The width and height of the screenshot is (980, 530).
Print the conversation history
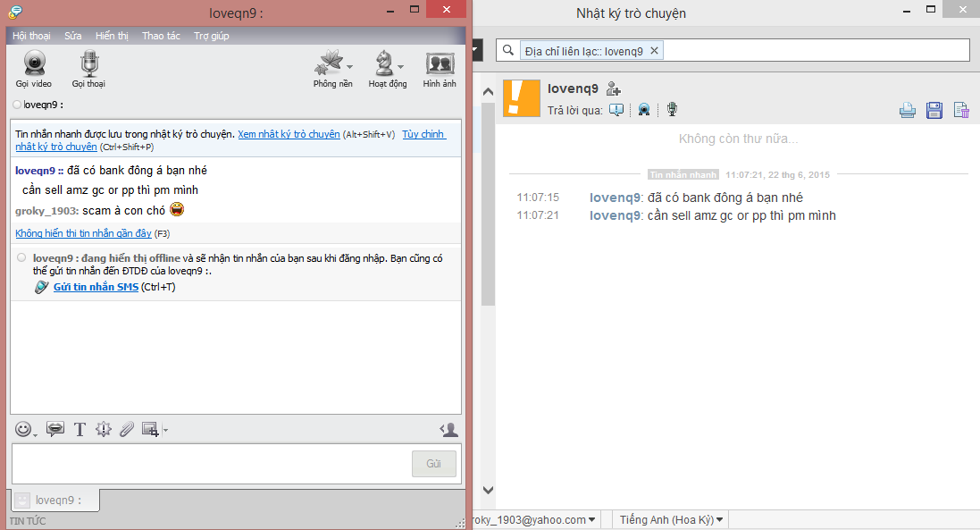(x=908, y=111)
